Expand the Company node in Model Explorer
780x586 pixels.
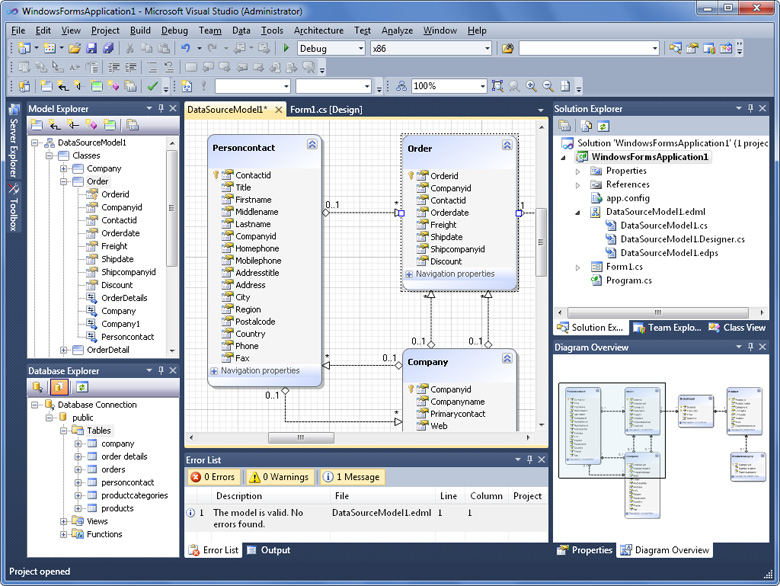click(64, 169)
